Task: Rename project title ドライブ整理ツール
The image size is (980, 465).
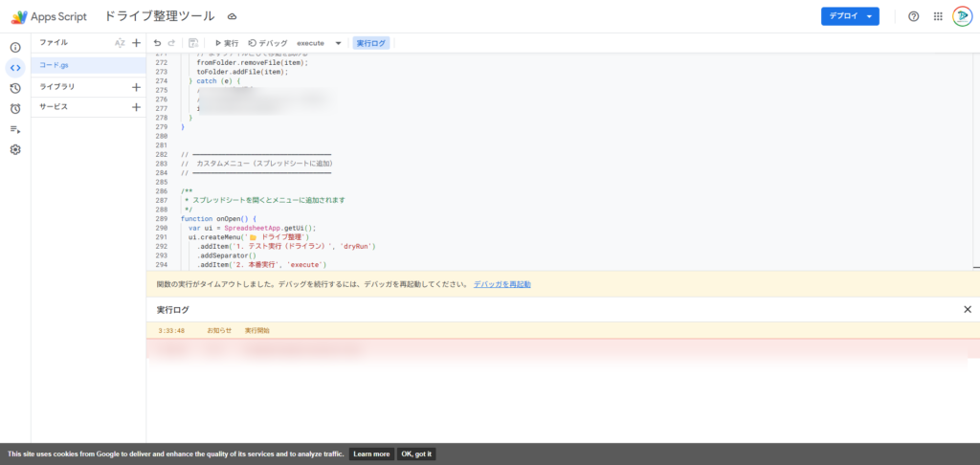Action: pyautogui.click(x=160, y=17)
